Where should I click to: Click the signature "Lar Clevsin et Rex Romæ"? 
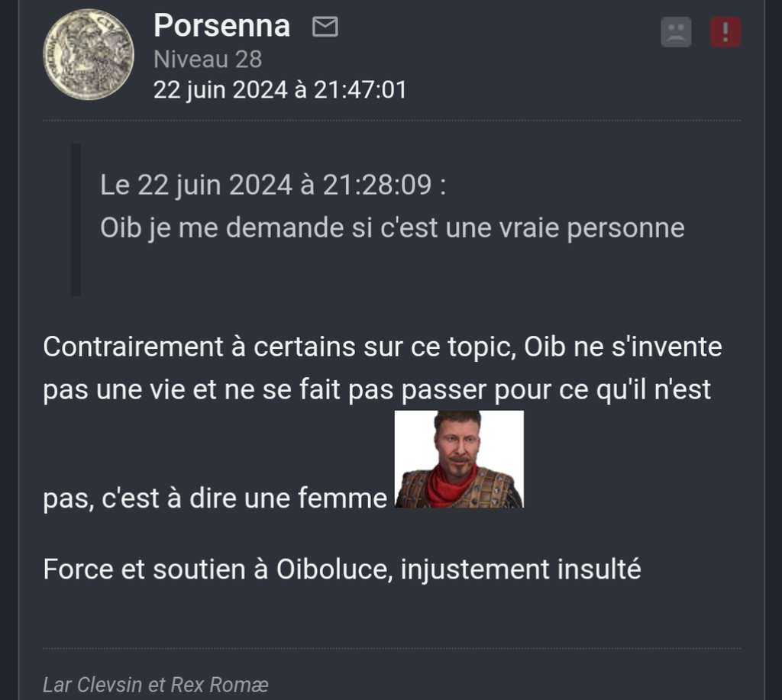(155, 684)
